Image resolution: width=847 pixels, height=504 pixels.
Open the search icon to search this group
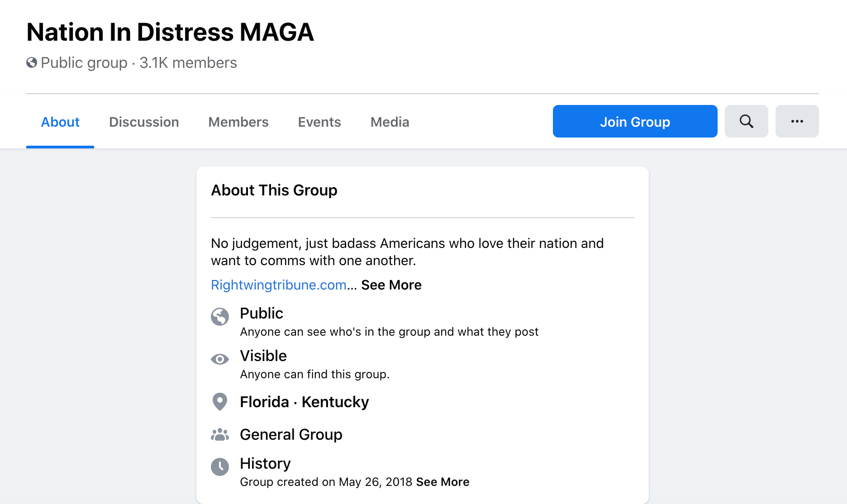tap(746, 121)
